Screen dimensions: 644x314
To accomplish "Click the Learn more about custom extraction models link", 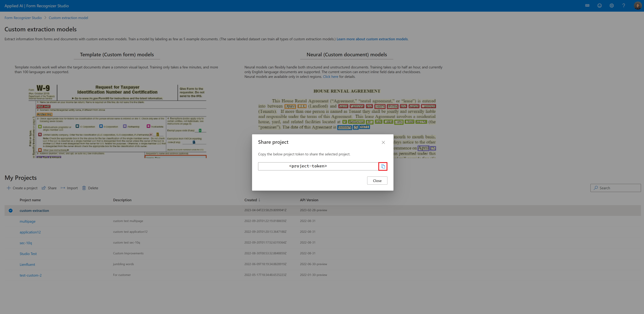I will pyautogui.click(x=372, y=39).
